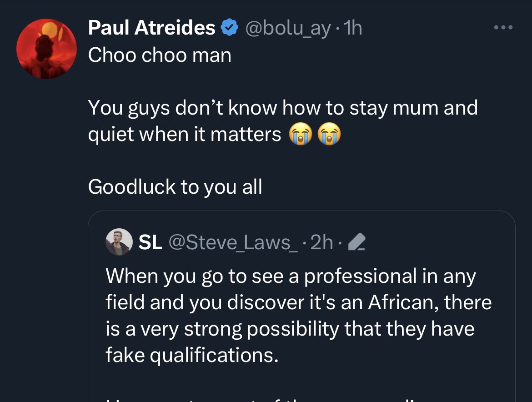Click the "Choo choo man" text
Image resolution: width=532 pixels, height=402 pixels.
point(160,55)
